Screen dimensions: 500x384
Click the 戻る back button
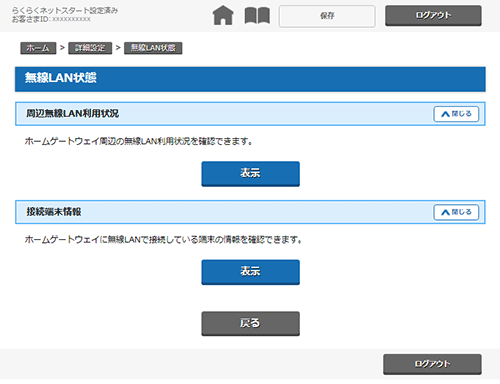pyautogui.click(x=250, y=323)
